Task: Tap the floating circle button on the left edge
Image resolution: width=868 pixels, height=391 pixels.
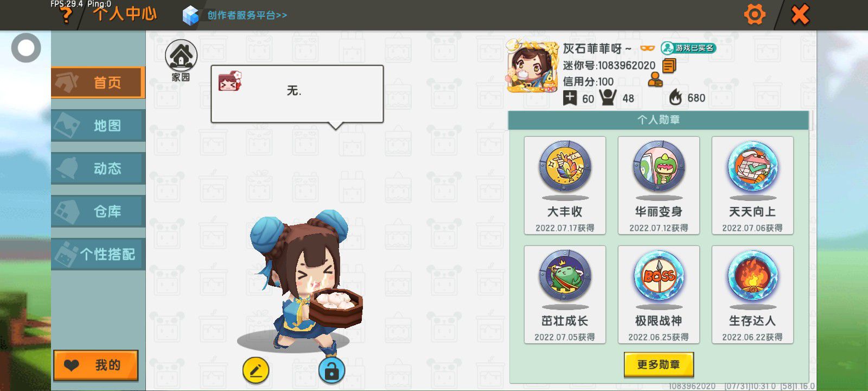Action: point(26,48)
